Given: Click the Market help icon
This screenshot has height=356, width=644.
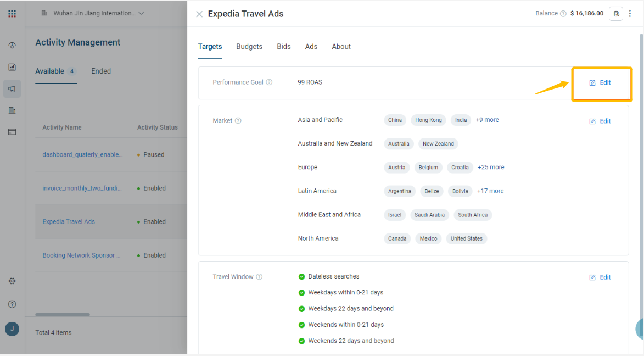Looking at the screenshot, I should tap(238, 120).
